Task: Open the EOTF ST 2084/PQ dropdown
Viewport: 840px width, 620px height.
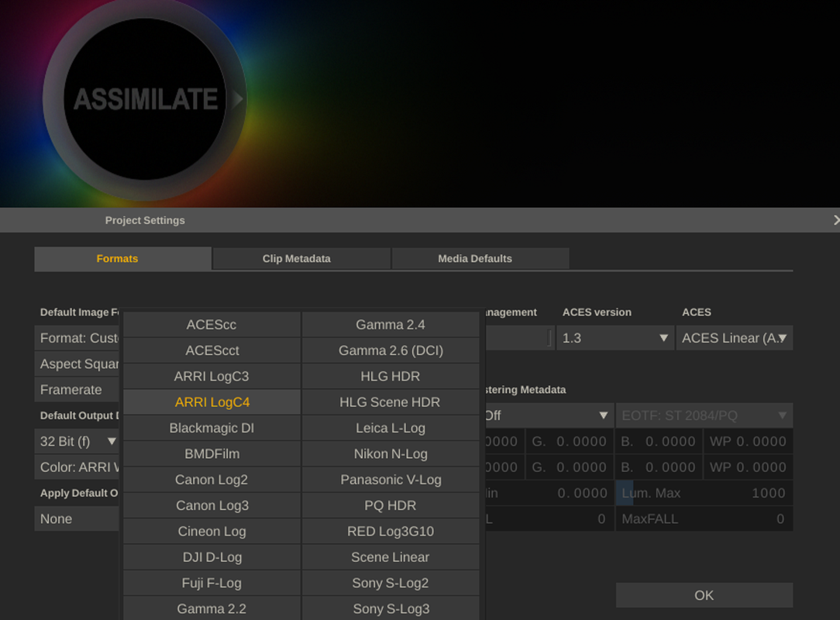Action: tap(704, 415)
